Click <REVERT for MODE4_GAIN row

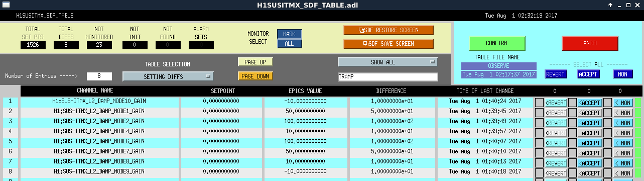click(556, 133)
